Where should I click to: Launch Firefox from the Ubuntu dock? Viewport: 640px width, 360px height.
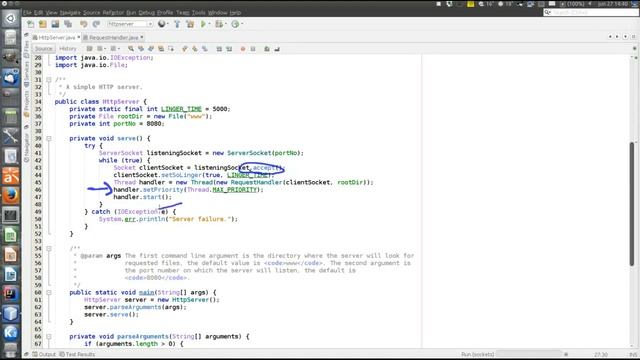(x=11, y=195)
